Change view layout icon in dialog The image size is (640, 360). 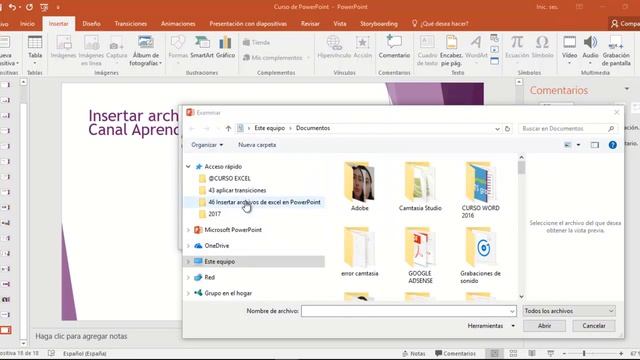point(568,145)
